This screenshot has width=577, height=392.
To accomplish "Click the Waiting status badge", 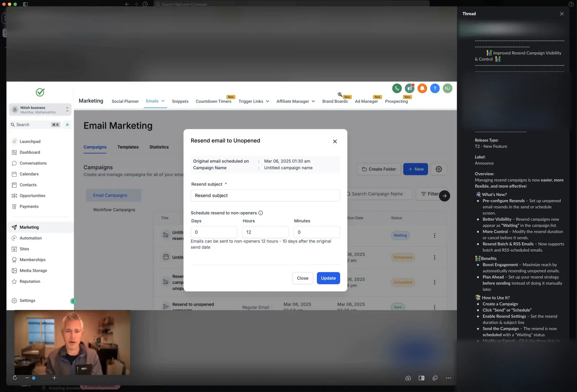I will click(400, 236).
